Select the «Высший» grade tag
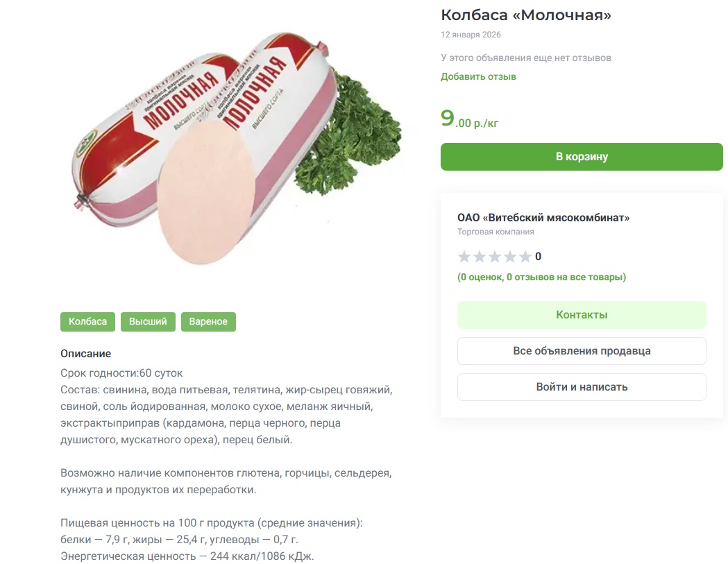 tap(148, 321)
